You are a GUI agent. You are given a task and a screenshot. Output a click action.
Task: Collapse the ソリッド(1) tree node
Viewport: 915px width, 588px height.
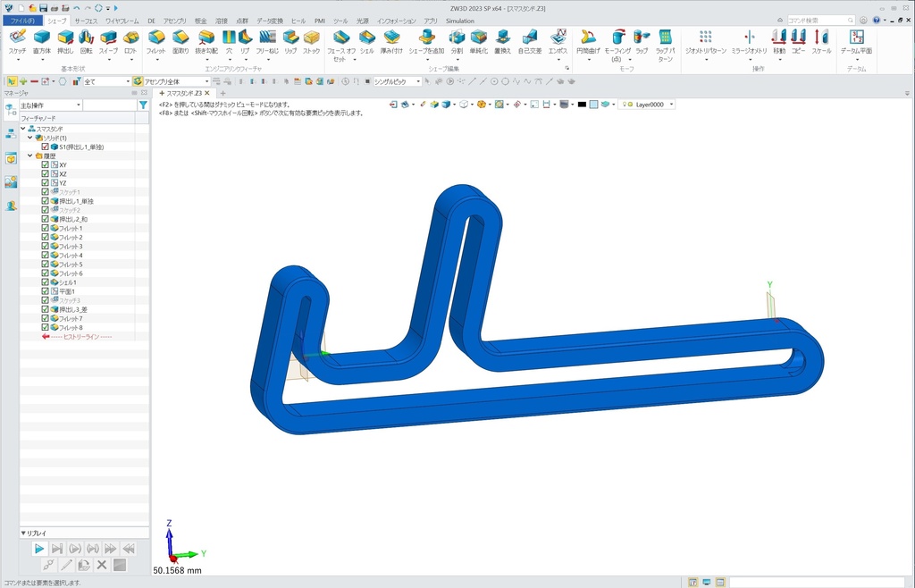(30, 138)
